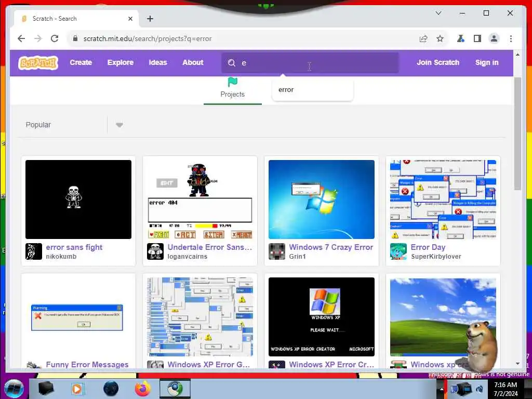Screen dimensions: 532x399
Task: Visit loganvcairns profile link
Action: (187, 257)
